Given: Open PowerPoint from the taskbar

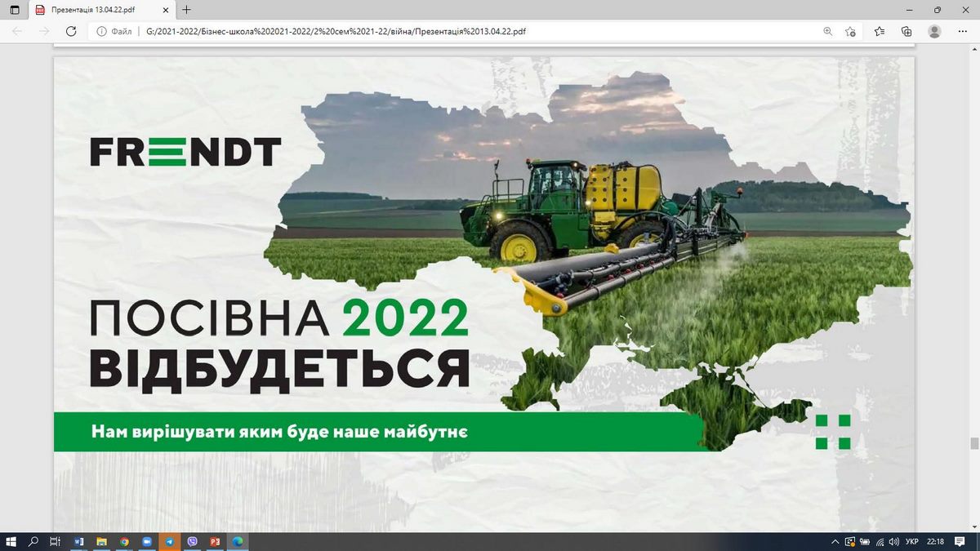Looking at the screenshot, I should (216, 541).
